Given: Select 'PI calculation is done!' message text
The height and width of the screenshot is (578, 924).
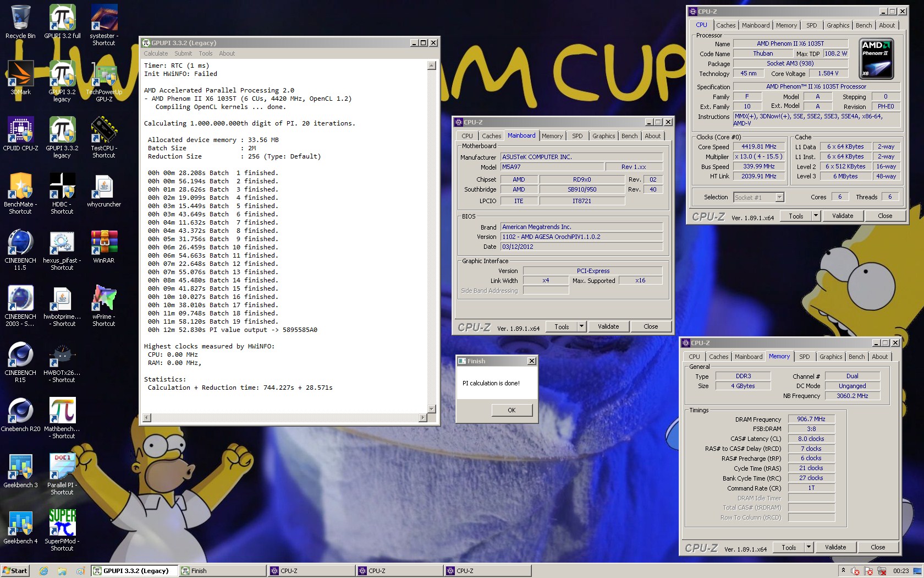Looking at the screenshot, I should (491, 383).
